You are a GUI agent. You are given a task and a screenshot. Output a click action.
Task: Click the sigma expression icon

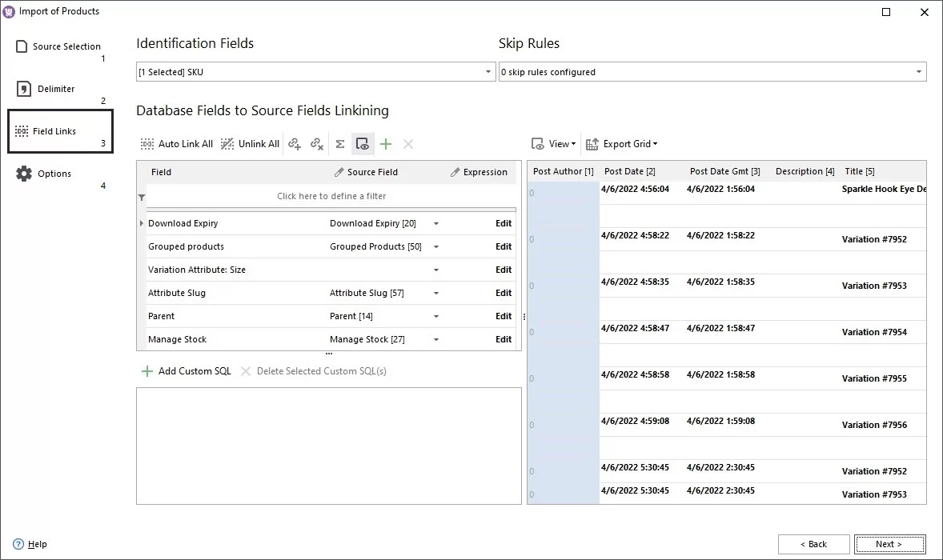tap(340, 144)
